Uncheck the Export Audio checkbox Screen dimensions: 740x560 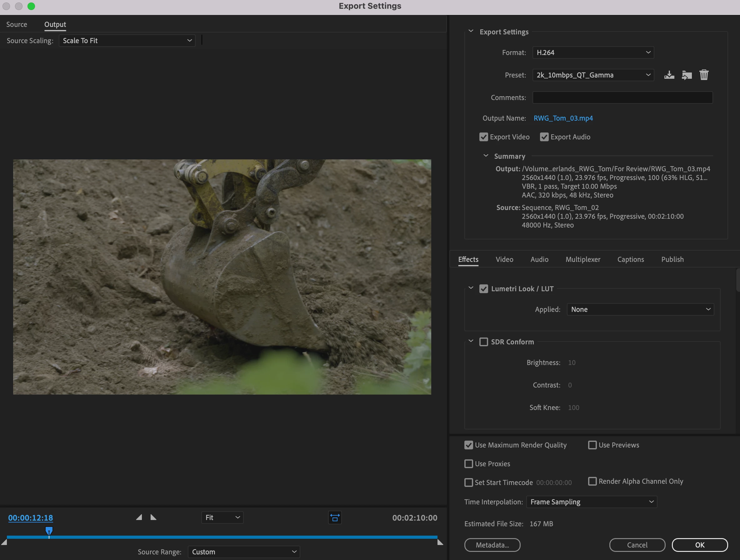544,137
